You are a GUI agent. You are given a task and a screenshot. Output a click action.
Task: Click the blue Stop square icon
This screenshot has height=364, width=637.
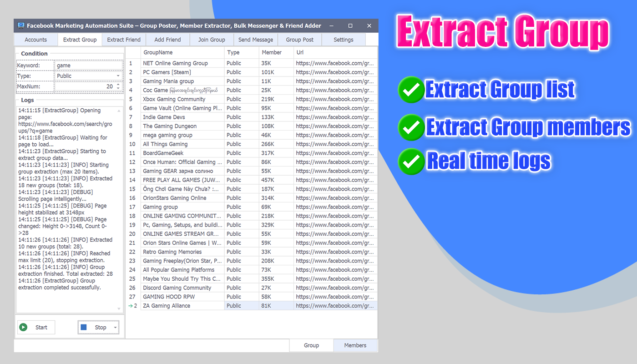84,327
